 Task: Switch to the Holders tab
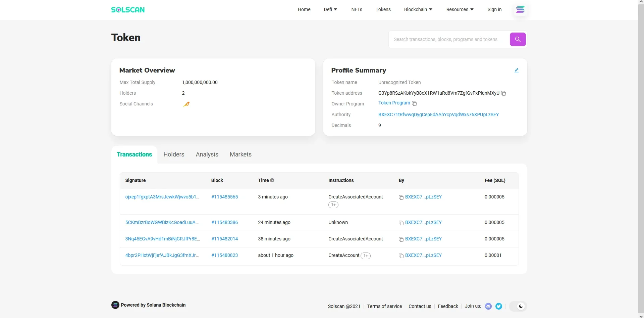click(x=174, y=154)
